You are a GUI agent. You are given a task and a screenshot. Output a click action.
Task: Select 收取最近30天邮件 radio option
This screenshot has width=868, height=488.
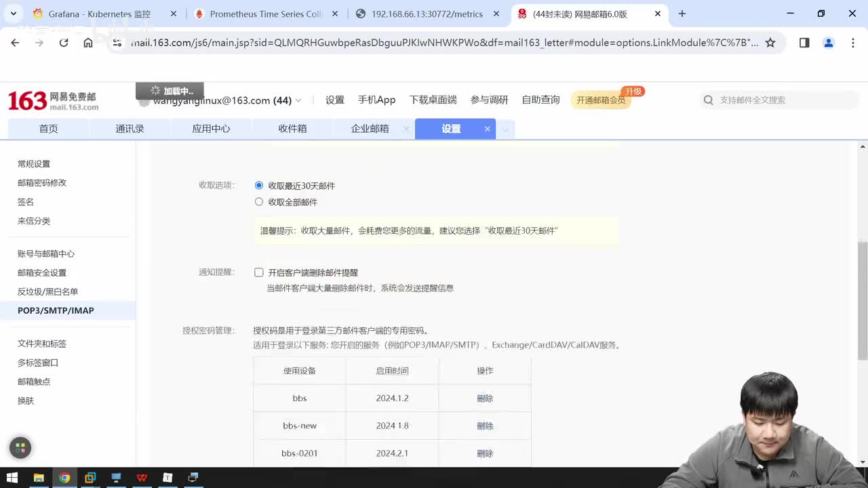coord(258,185)
